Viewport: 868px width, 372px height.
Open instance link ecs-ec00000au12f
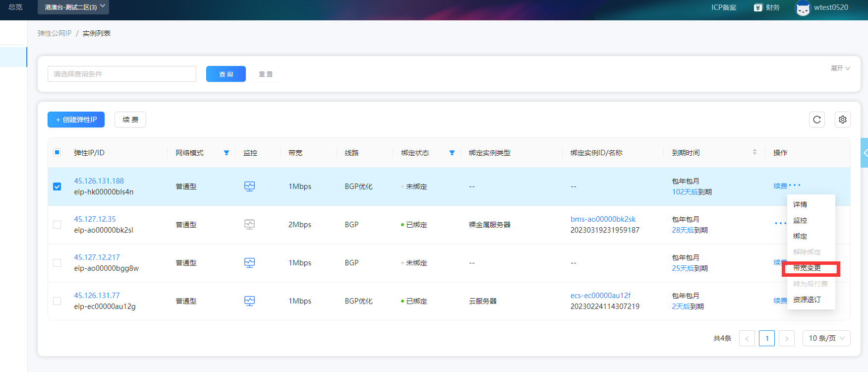pyautogui.click(x=600, y=296)
